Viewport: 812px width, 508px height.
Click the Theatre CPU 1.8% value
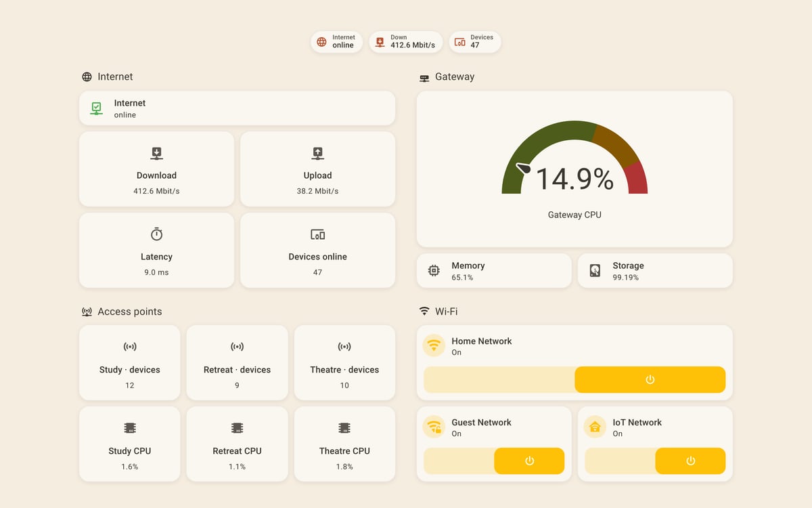[x=344, y=467]
